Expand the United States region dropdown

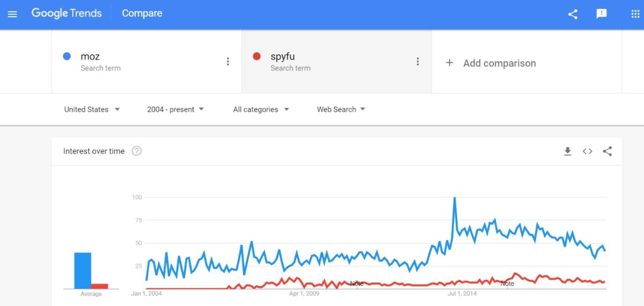coord(92,110)
